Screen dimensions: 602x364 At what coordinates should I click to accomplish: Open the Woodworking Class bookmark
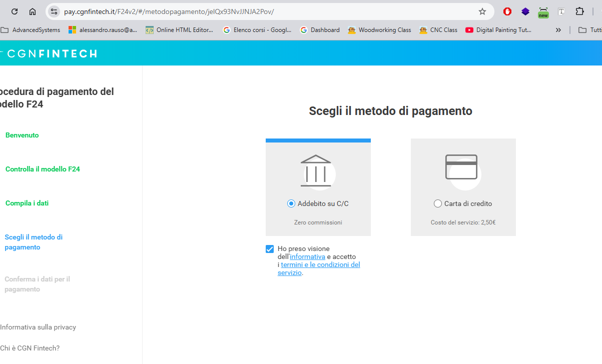(x=380, y=30)
